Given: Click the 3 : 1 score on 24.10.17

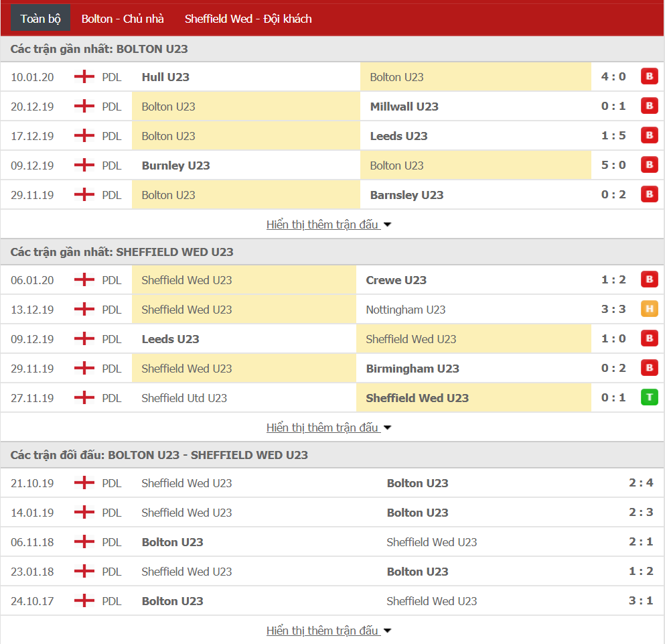Looking at the screenshot, I should [641, 600].
